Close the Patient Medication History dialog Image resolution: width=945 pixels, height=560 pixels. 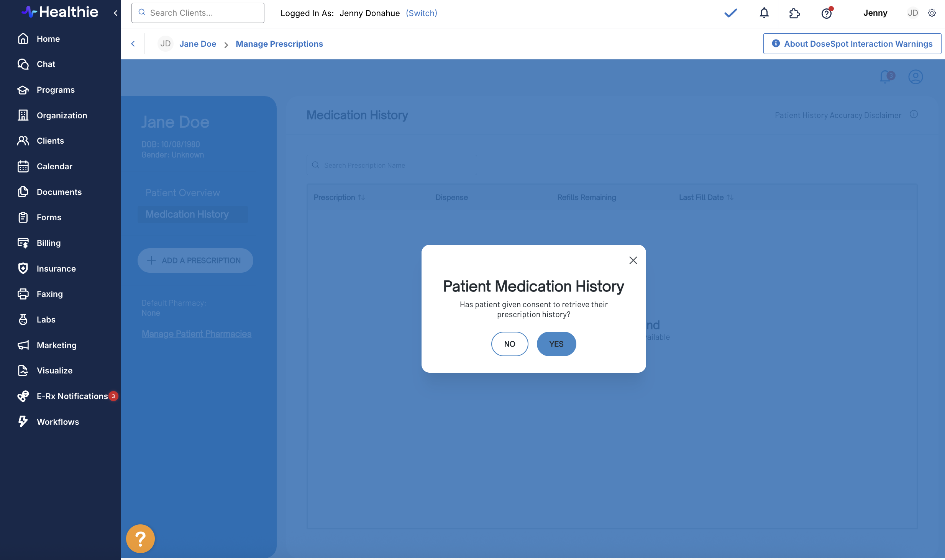[x=633, y=260]
